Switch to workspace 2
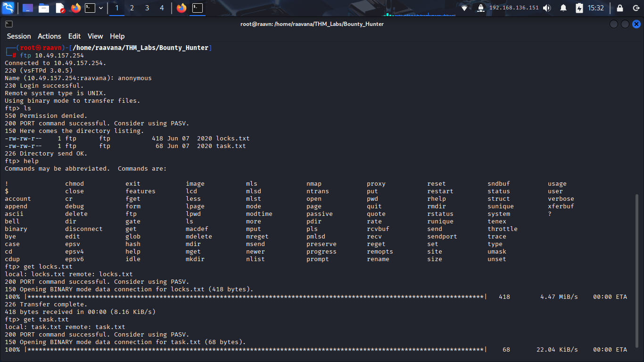644x362 pixels. pos(132,8)
